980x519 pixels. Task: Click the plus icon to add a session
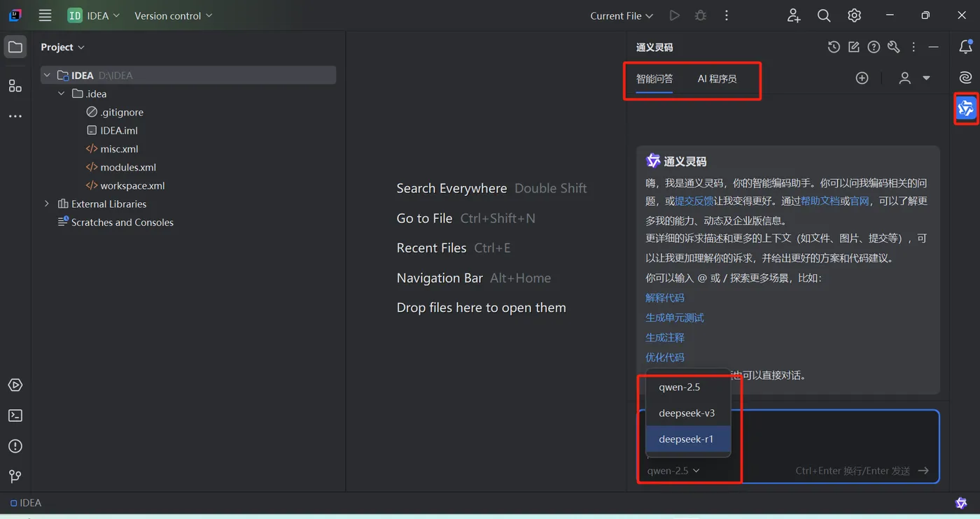[862, 78]
